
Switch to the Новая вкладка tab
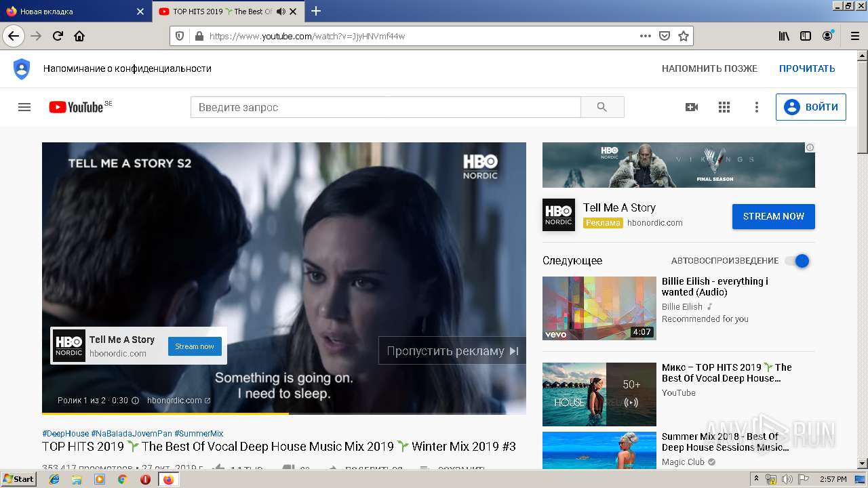(75, 12)
